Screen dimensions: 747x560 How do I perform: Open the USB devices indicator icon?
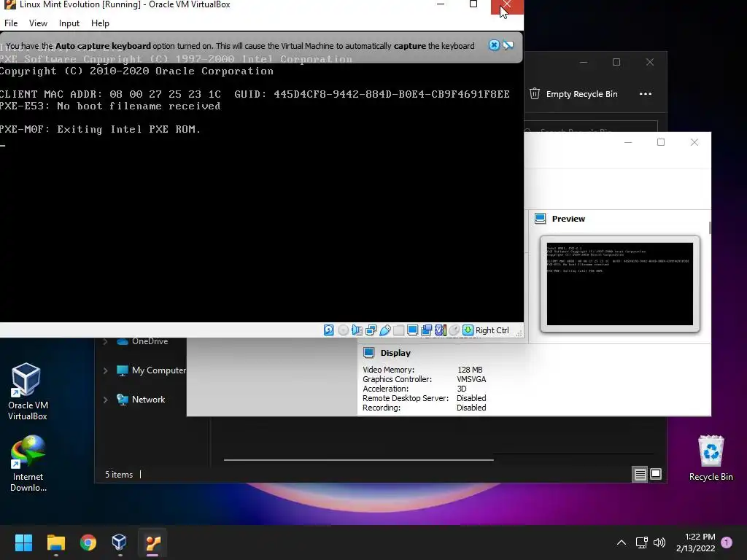pos(385,330)
